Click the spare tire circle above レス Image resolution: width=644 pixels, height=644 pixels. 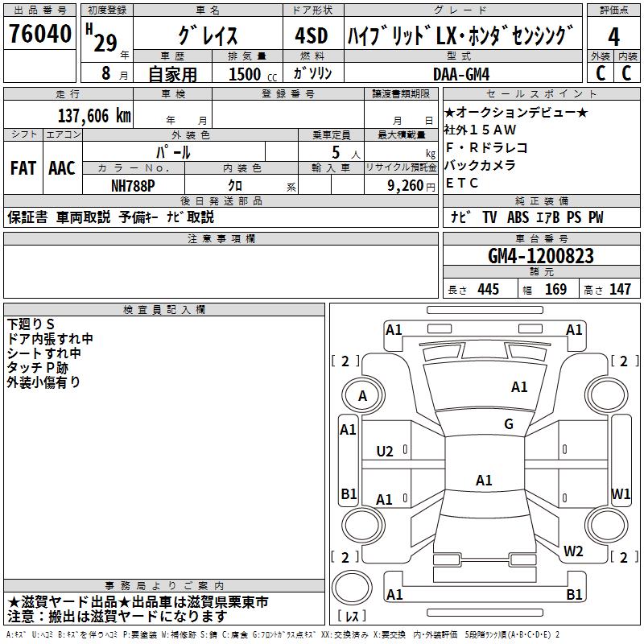click(x=352, y=588)
